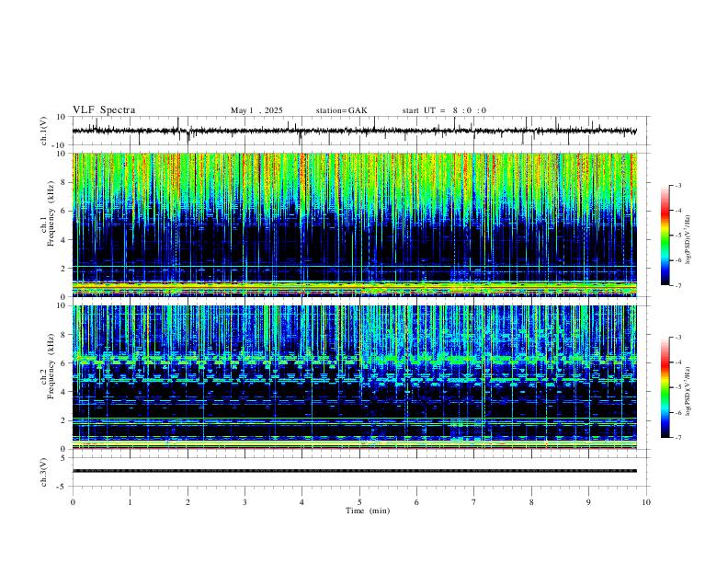Click time axis tick label "2"
Screen dimensions: 728x563
188,502
